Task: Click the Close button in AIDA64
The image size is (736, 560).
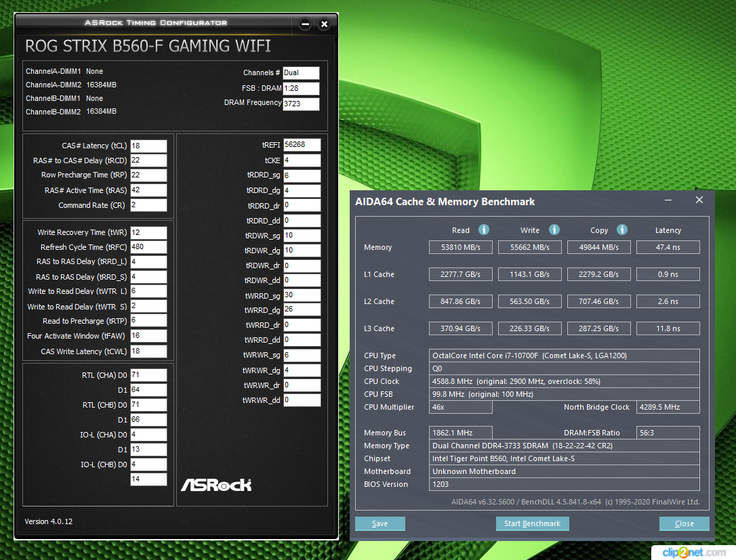Action: click(x=684, y=523)
